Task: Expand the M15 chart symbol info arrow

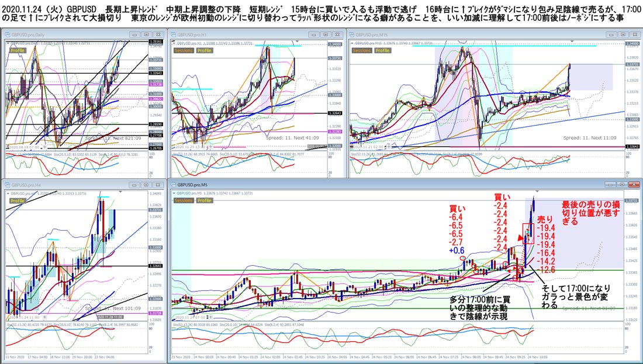Action: click(x=351, y=43)
